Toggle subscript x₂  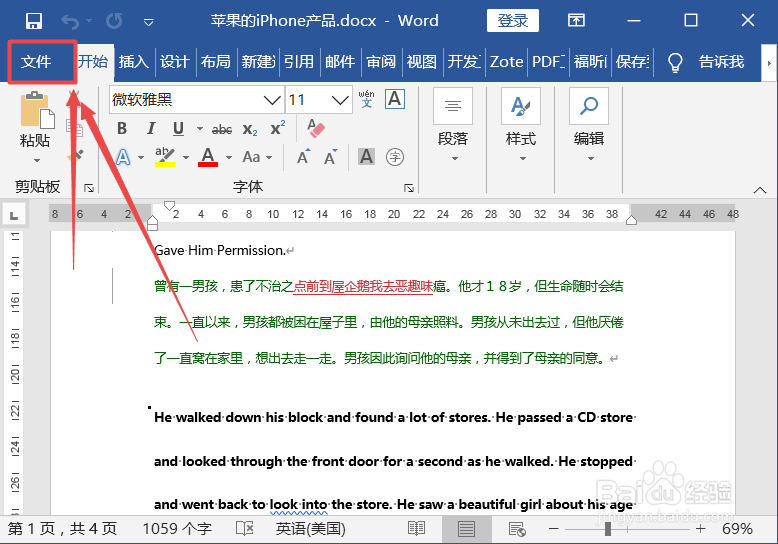tap(250, 129)
